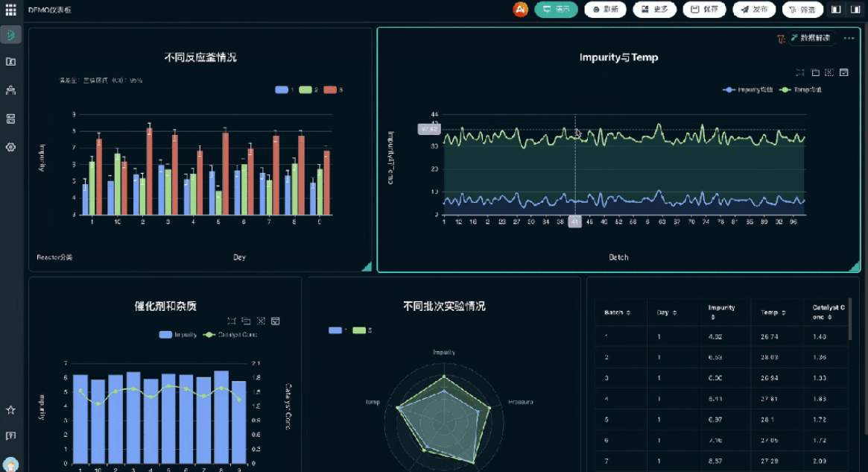Toggle the right panel layout icon
868x472 pixels.
[x=855, y=10]
